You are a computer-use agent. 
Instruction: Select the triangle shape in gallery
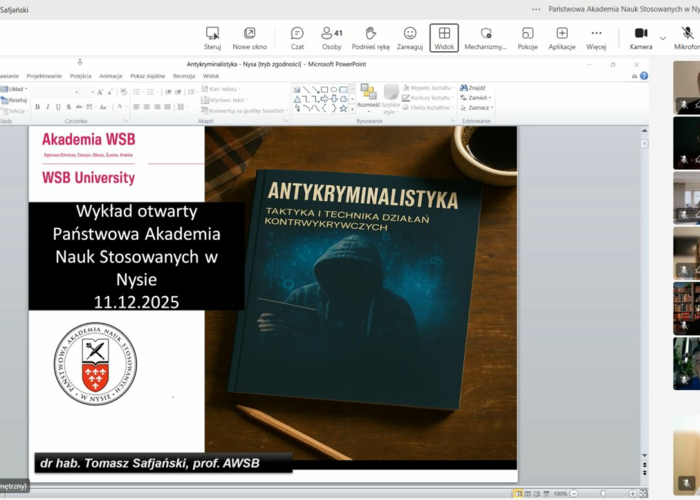[297, 99]
